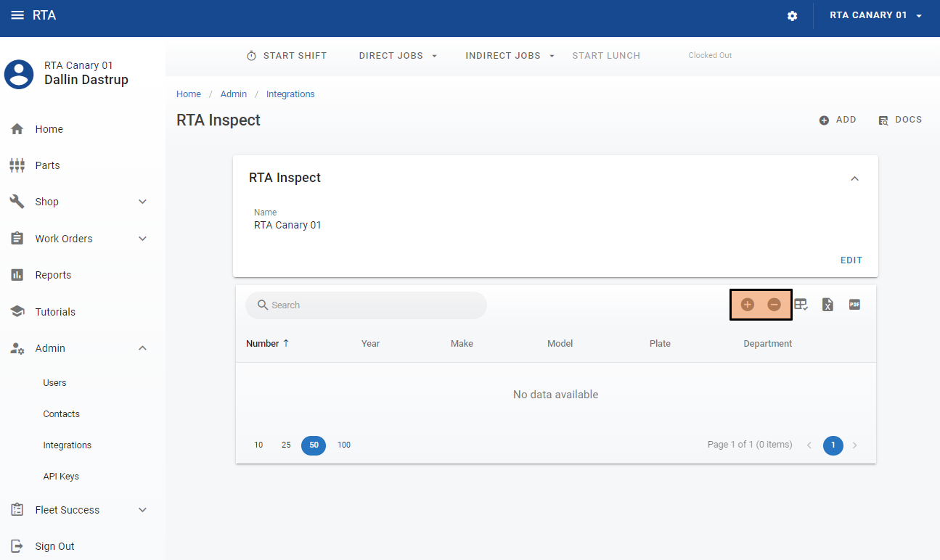
Task: Click the Admin breadcrumb link
Action: click(x=234, y=94)
